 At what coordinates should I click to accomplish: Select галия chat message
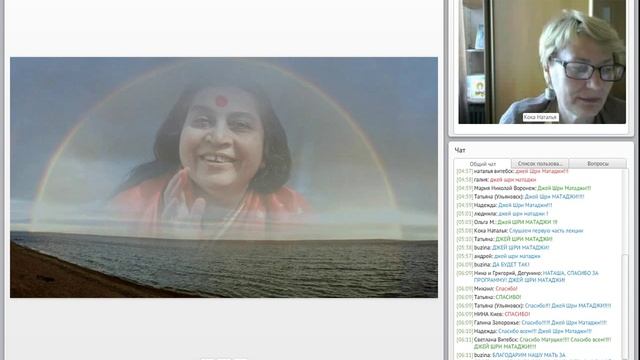tap(496, 180)
